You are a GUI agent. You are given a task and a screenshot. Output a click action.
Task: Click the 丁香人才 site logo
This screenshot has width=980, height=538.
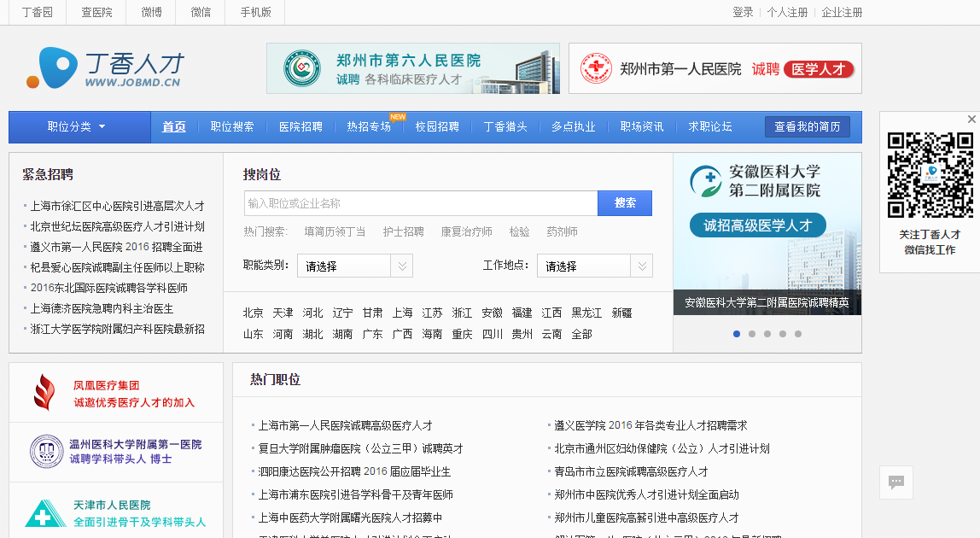coord(106,67)
